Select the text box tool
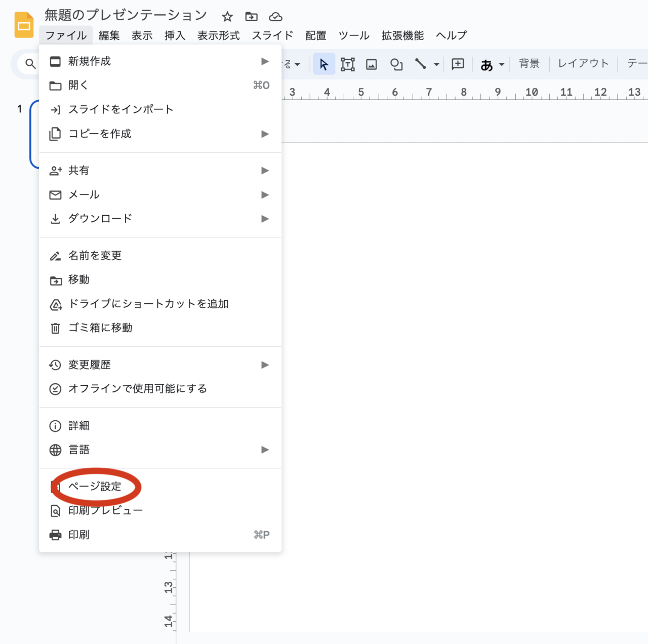This screenshot has height=644, width=648. click(x=348, y=64)
